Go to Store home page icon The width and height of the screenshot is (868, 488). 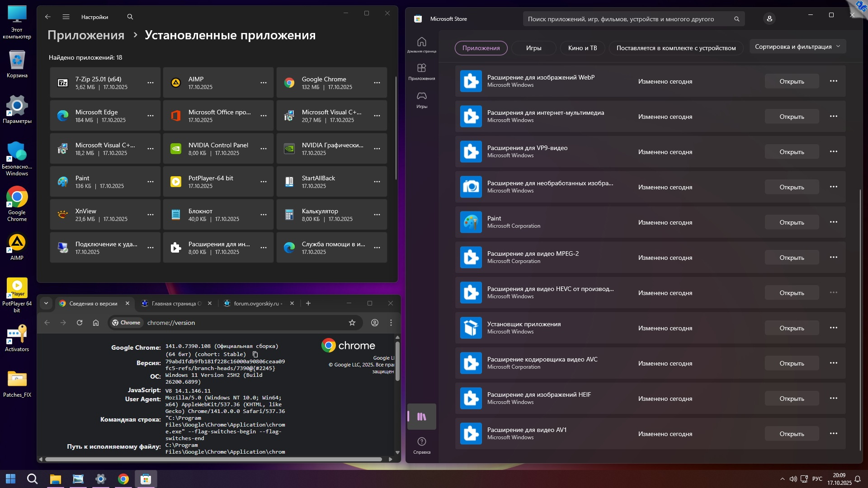pos(421,42)
